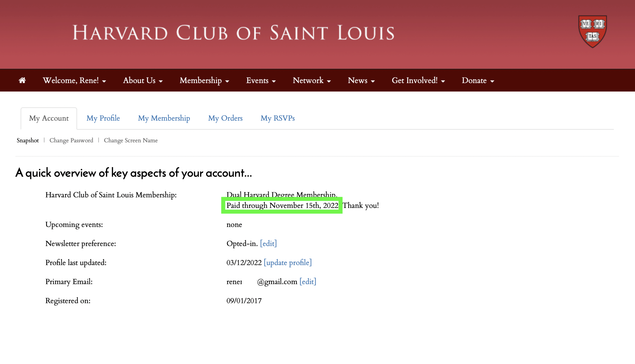Click the Harvard Veritas shield logo
This screenshot has height=364, width=635.
tap(592, 31)
